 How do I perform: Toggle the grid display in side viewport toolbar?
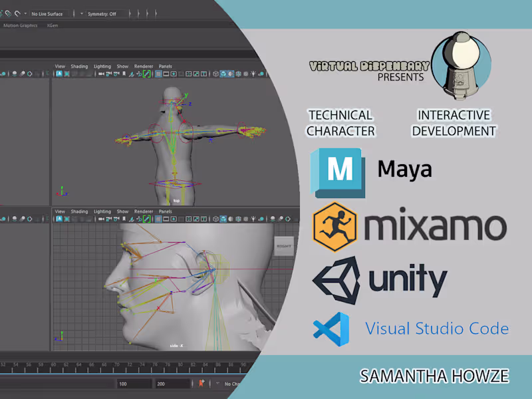[x=158, y=219]
